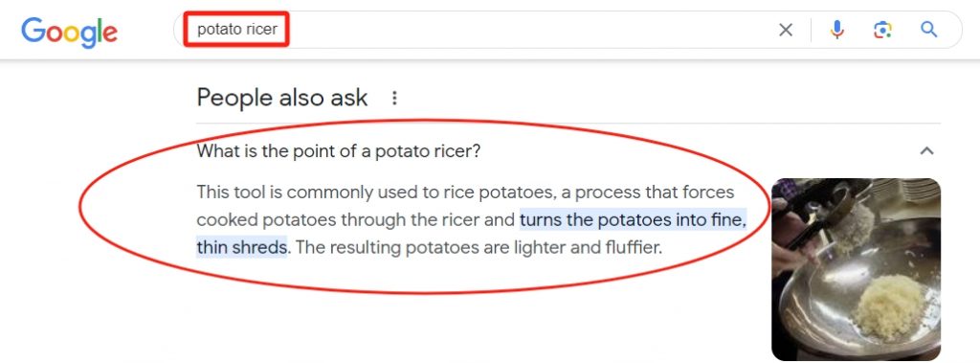980x363 pixels.
Task: Click highlighted text "turns the potatoes into fine,"
Action: click(634, 220)
